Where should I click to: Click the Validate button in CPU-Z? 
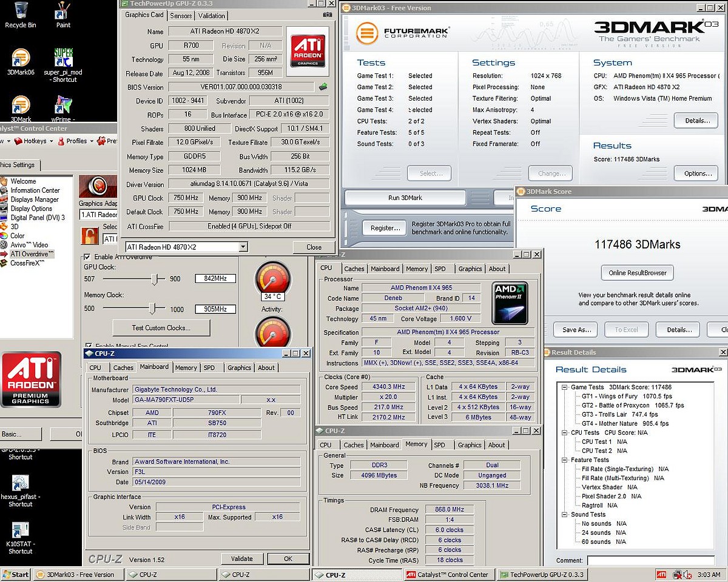[x=242, y=559]
